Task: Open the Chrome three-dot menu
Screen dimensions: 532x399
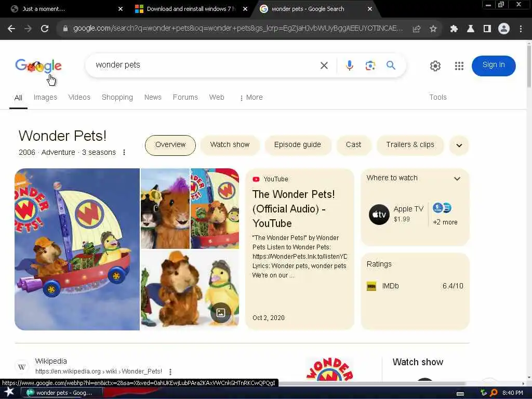Action: pos(521,29)
